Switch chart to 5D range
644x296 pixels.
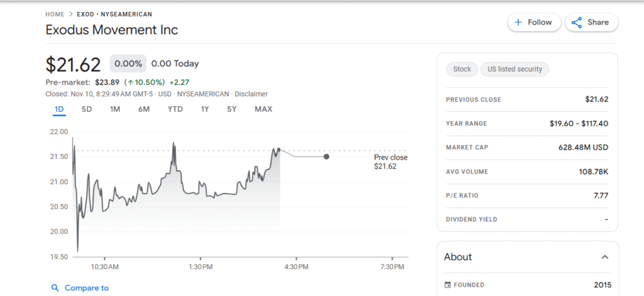pos(87,109)
